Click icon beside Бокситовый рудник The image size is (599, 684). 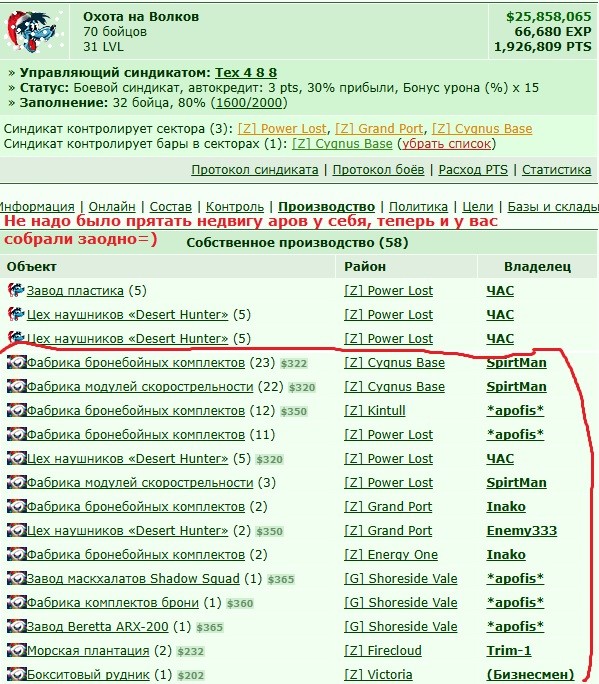(x=17, y=674)
